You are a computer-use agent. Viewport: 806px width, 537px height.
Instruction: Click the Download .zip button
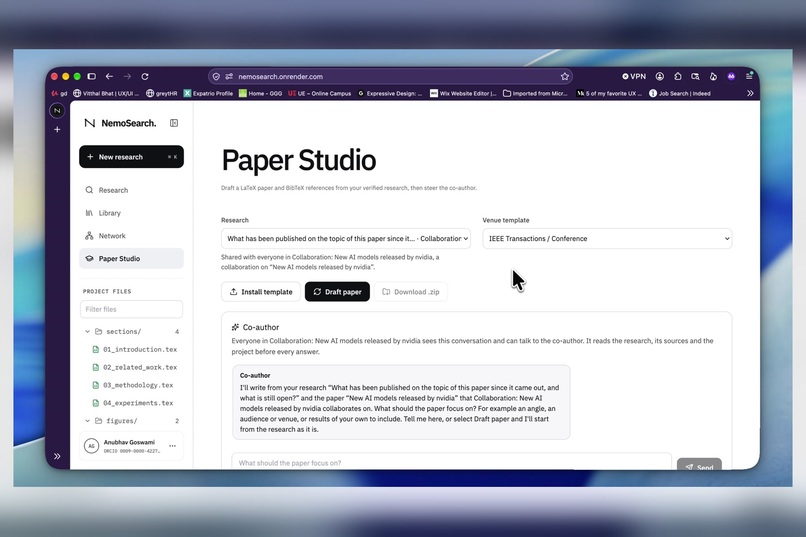click(411, 292)
